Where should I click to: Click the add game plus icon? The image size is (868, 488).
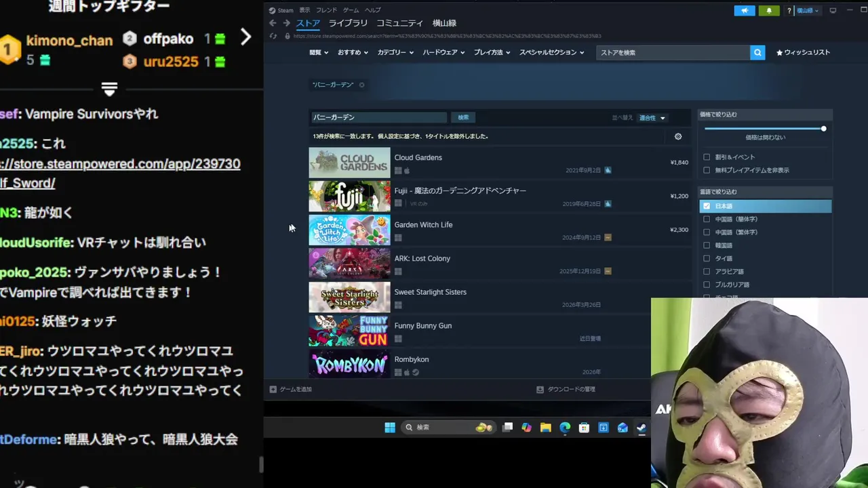273,389
